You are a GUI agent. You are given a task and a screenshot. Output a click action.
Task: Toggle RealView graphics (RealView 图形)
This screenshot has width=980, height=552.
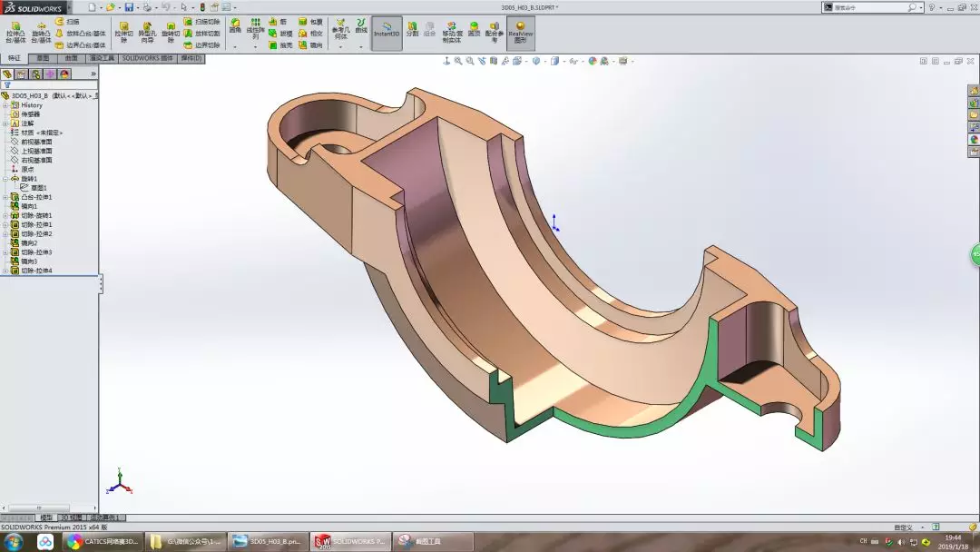pos(521,33)
